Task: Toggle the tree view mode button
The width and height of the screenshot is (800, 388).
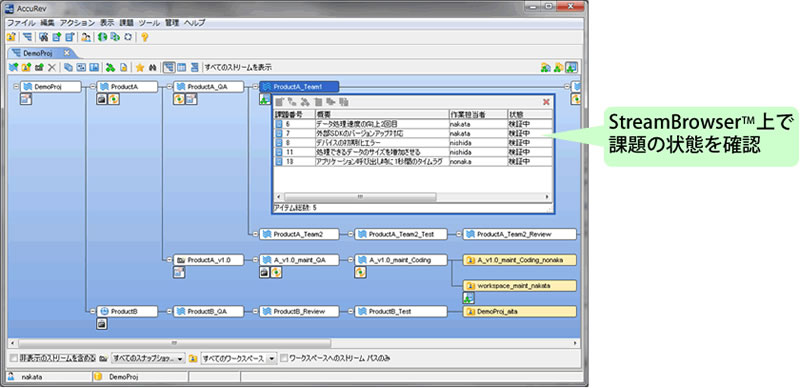Action: click(x=168, y=67)
